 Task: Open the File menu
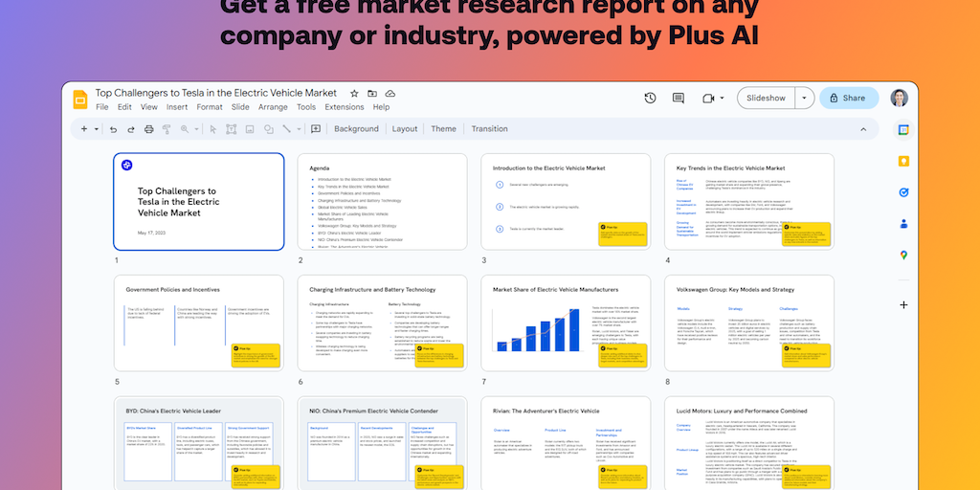101,107
